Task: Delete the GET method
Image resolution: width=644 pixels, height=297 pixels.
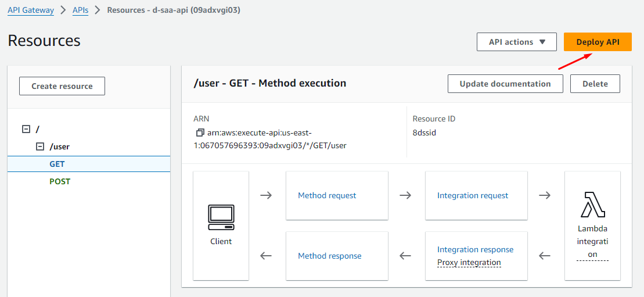Action: pyautogui.click(x=595, y=84)
